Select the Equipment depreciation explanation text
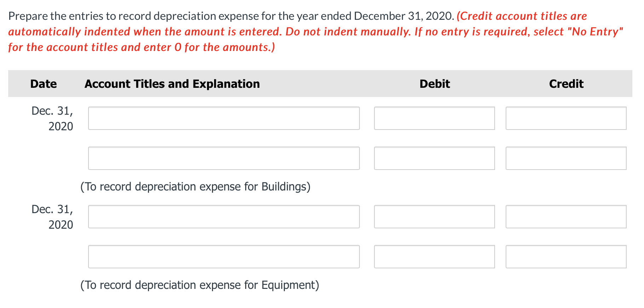This screenshot has width=644, height=308. click(x=200, y=285)
